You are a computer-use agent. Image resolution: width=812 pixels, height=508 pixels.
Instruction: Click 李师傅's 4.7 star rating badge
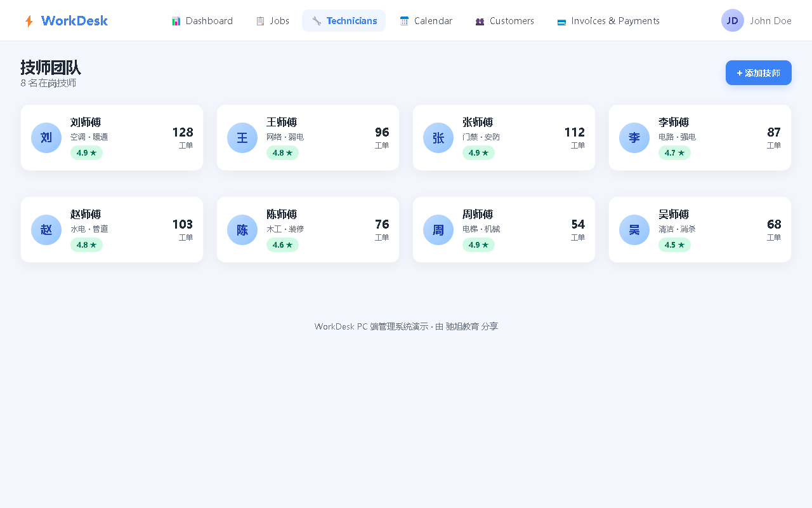tap(674, 153)
